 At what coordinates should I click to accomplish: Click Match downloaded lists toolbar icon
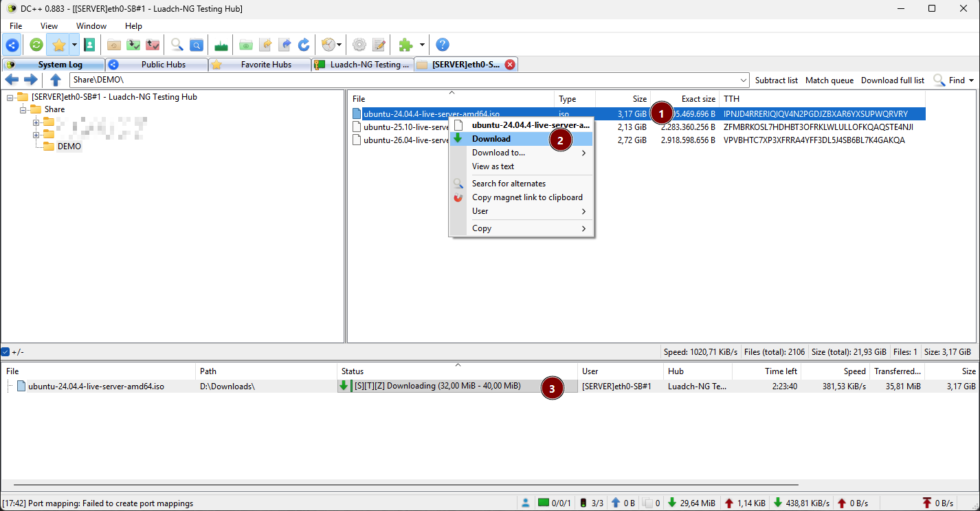tap(285, 45)
